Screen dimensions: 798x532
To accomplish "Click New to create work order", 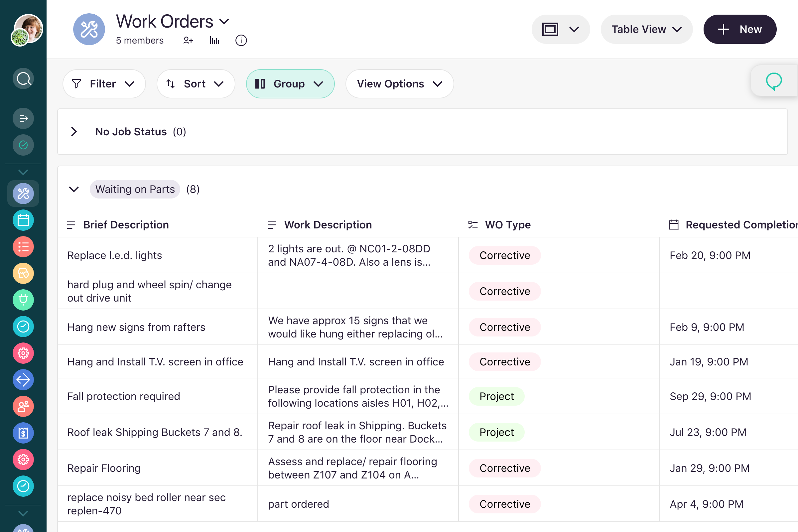I will tap(740, 29).
